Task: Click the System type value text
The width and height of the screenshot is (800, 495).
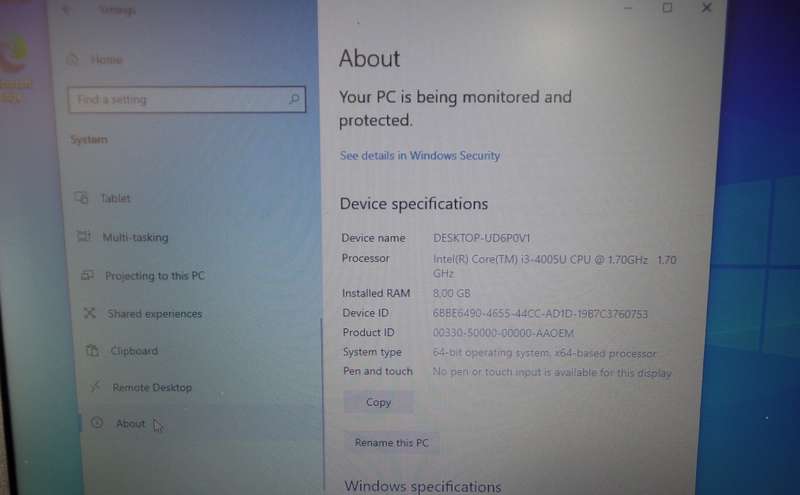Action: pos(544,353)
